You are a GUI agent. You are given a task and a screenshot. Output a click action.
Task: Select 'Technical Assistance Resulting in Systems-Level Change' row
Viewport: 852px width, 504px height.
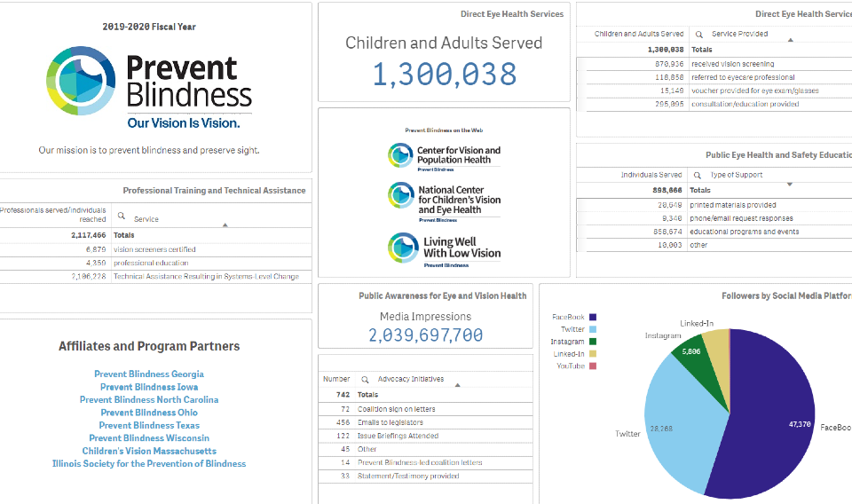coord(156,277)
